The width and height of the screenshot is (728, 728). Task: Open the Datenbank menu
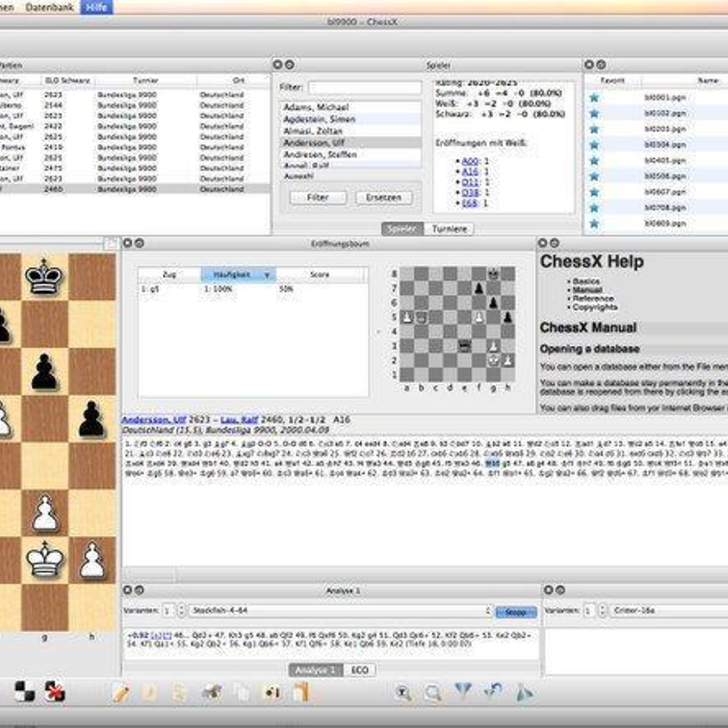click(49, 7)
